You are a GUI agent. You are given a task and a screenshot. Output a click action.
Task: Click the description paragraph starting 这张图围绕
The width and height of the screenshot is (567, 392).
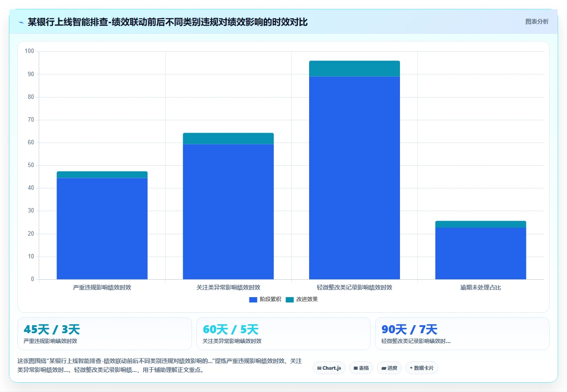[159, 365]
